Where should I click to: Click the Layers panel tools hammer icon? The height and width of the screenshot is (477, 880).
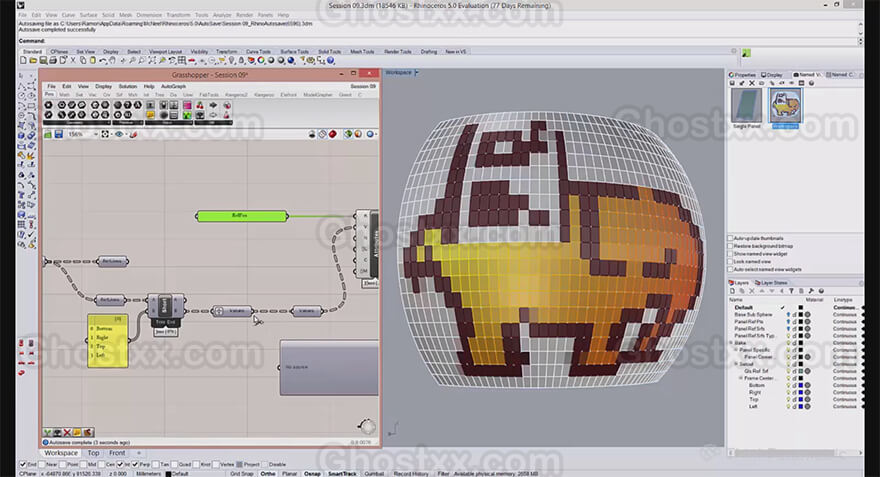tap(811, 291)
